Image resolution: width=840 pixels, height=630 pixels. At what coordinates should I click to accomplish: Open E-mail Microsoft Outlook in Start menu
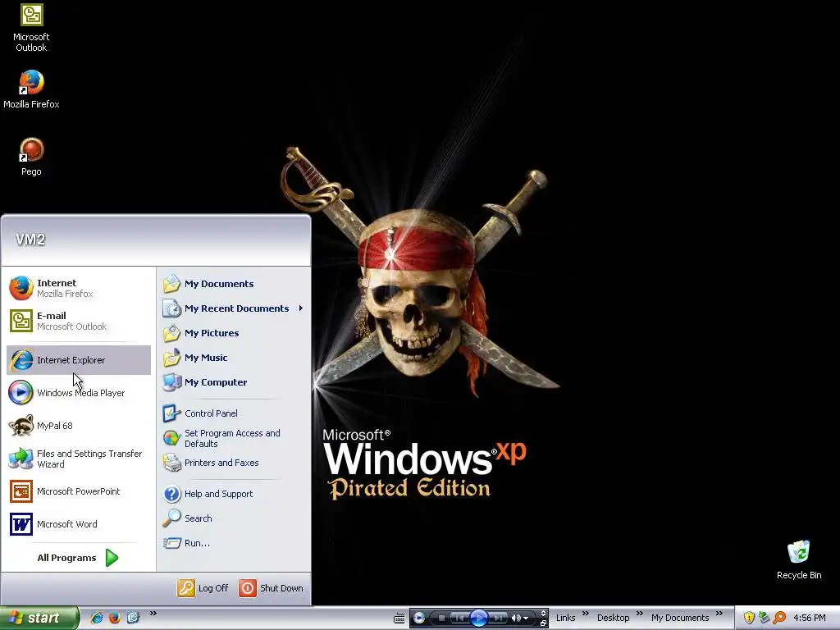pos(78,321)
